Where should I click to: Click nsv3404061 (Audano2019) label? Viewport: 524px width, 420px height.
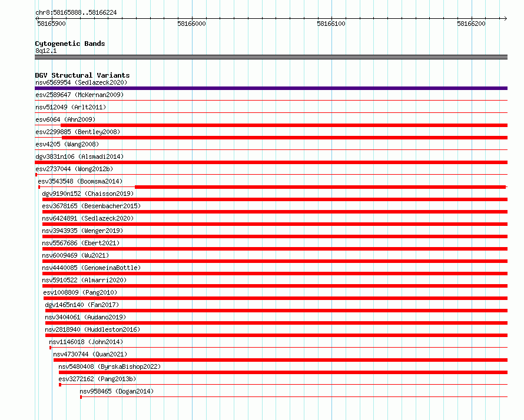pyautogui.click(x=85, y=317)
